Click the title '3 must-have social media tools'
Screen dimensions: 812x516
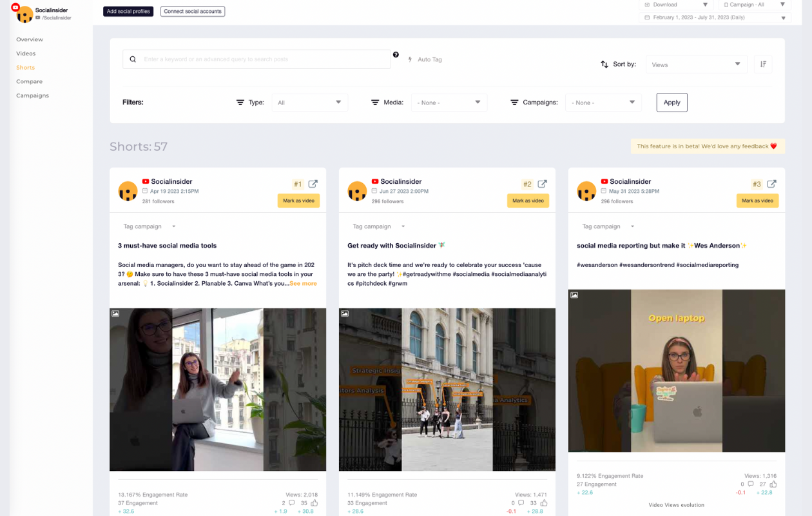click(x=168, y=246)
